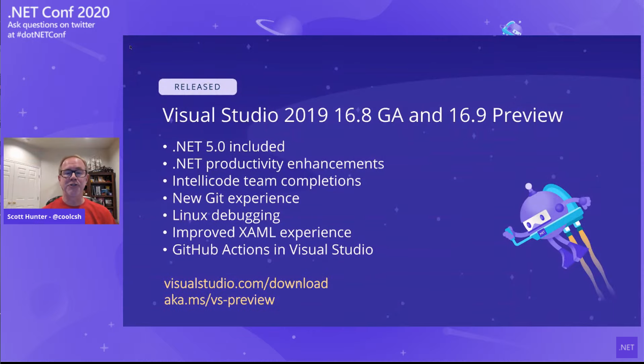
Task: Click the '.NET Conf 2020' title
Action: coord(59,12)
